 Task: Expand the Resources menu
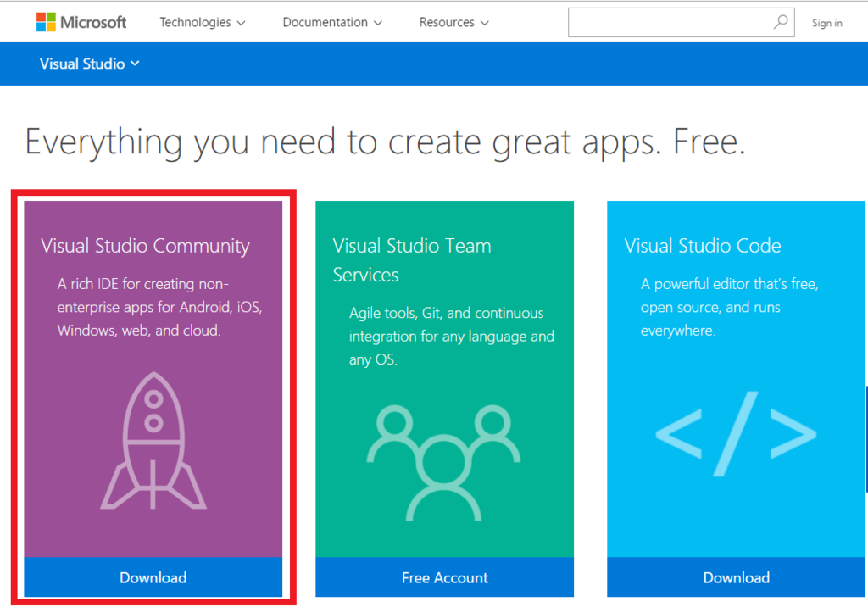[454, 22]
